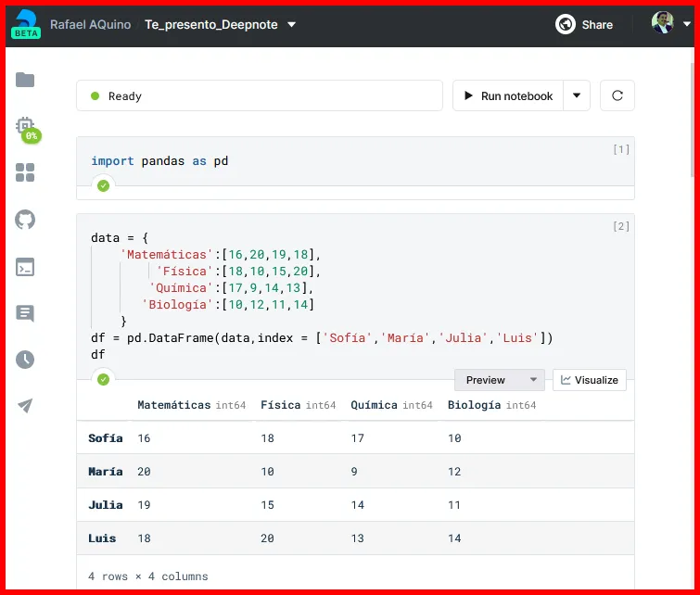The image size is (700, 595).
Task: Click María's Química value 9
Action: 354,472
